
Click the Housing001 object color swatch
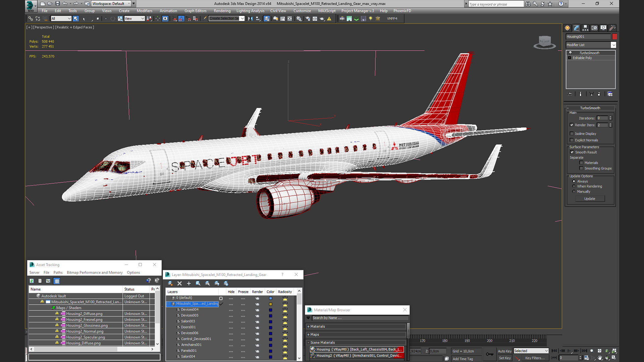(614, 37)
